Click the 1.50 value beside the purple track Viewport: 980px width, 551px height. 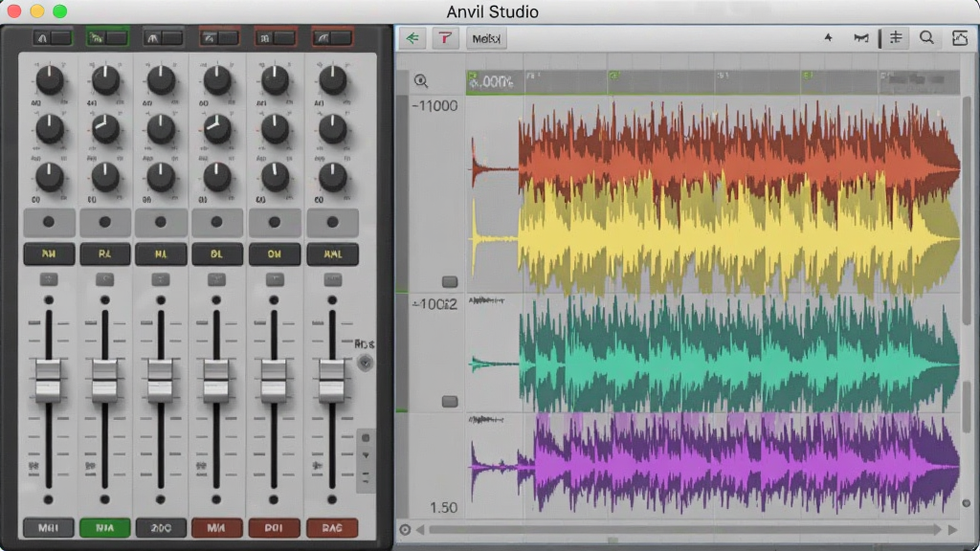[444, 507]
